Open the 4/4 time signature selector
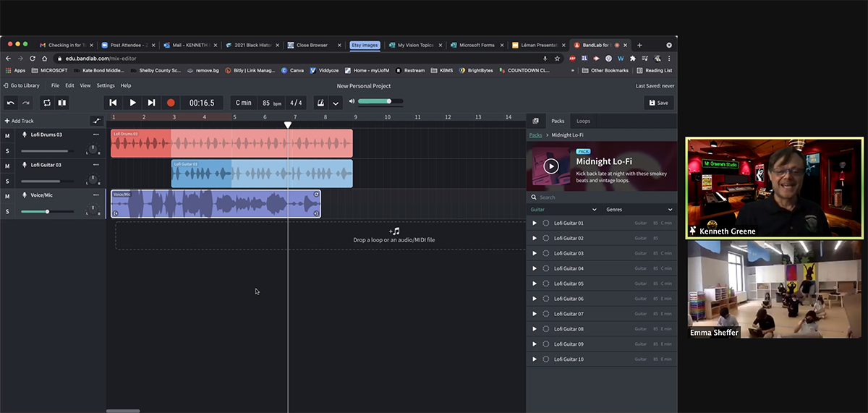This screenshot has width=868, height=413. pos(297,103)
